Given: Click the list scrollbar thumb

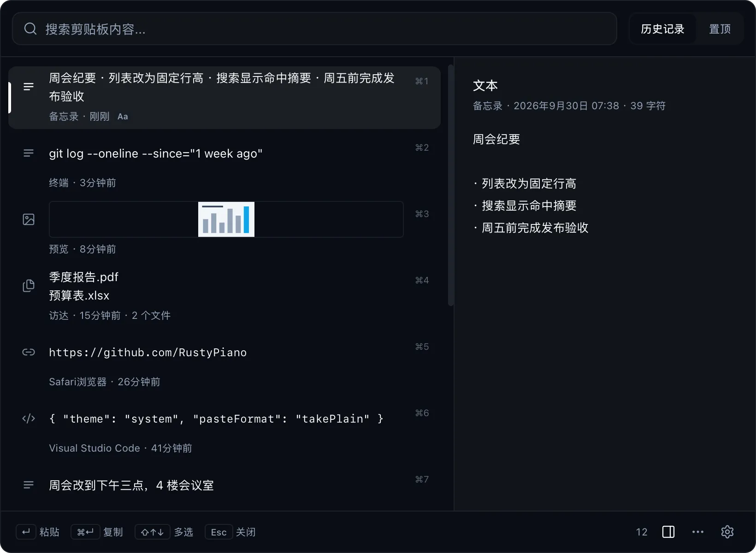Looking at the screenshot, I should point(451,185).
